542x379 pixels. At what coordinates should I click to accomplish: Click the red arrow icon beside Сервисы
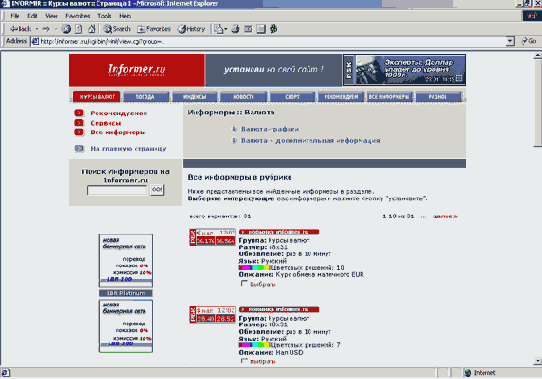pyautogui.click(x=79, y=123)
